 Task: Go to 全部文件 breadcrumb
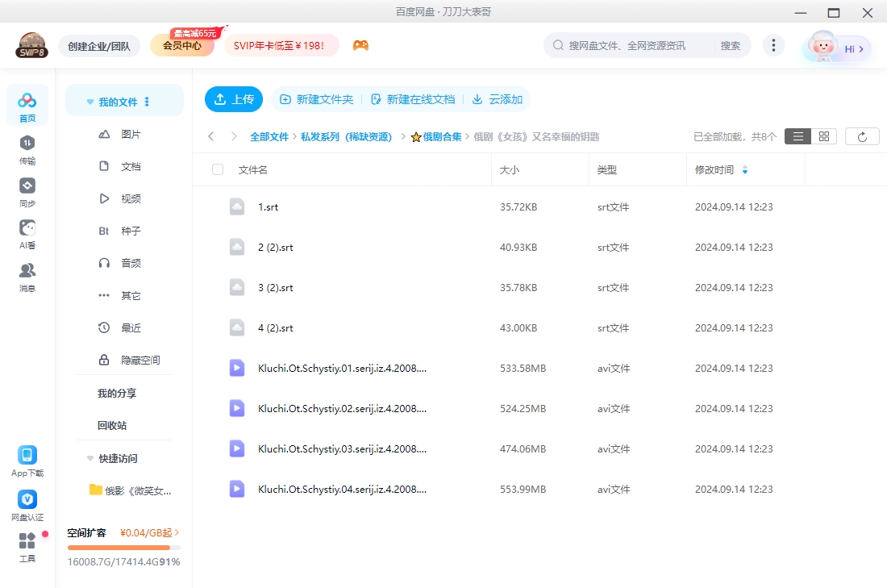tap(269, 137)
